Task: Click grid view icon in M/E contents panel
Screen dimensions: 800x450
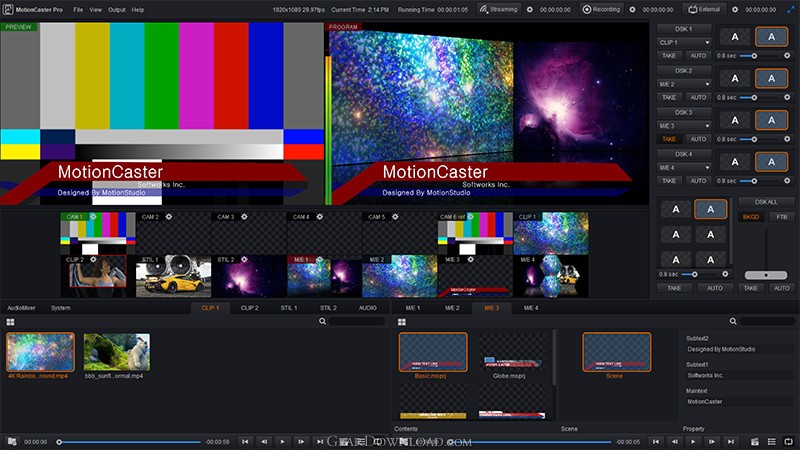Action: pos(402,322)
